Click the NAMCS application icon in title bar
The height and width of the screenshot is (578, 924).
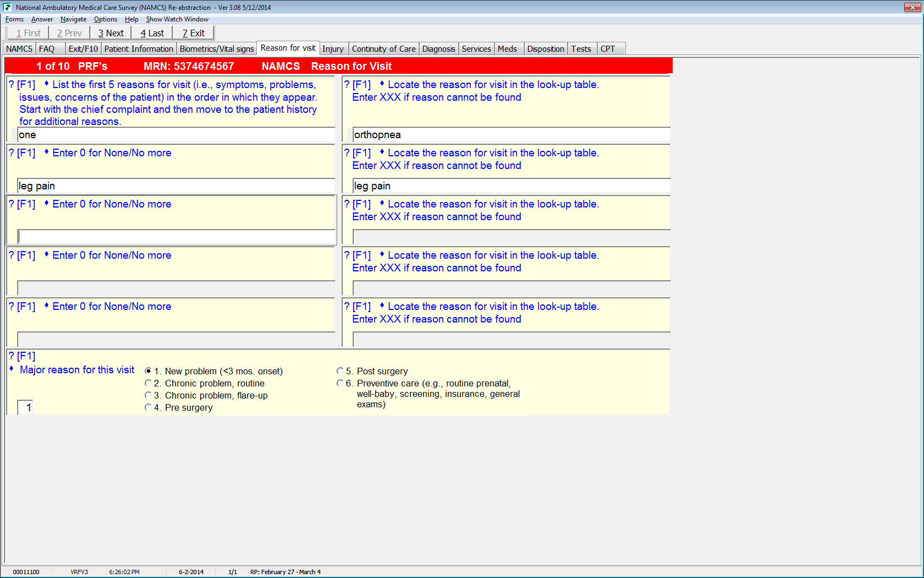point(7,7)
